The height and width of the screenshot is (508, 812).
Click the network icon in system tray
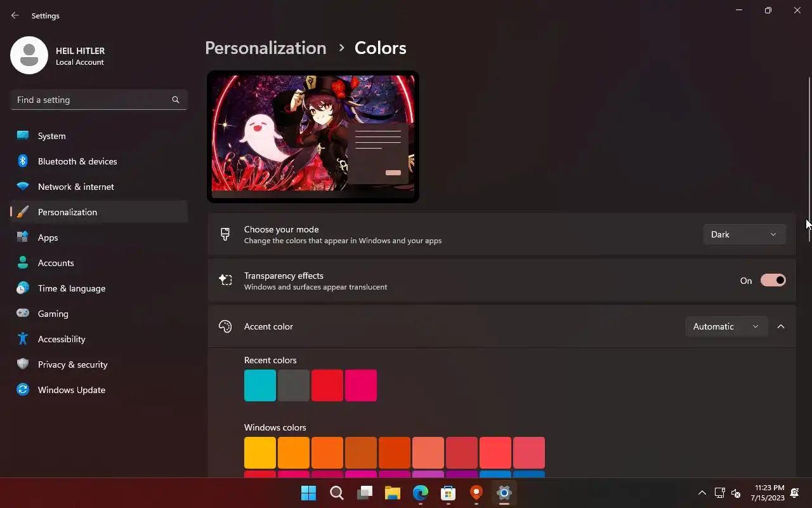[720, 493]
